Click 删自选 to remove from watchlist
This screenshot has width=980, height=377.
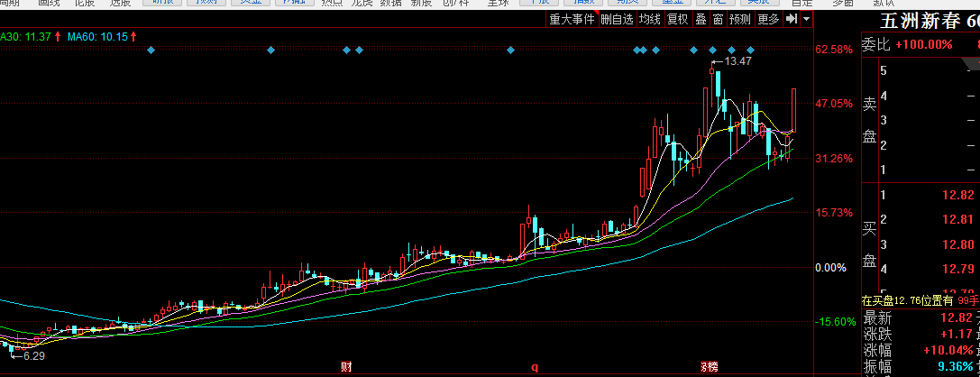click(x=617, y=19)
